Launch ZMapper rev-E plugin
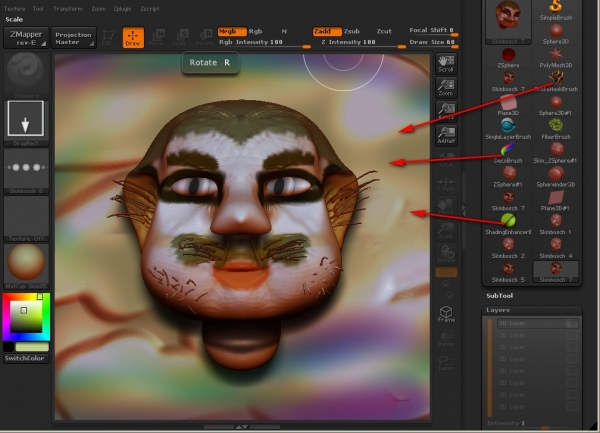Viewport: 600px width, 433px height. 26,38
